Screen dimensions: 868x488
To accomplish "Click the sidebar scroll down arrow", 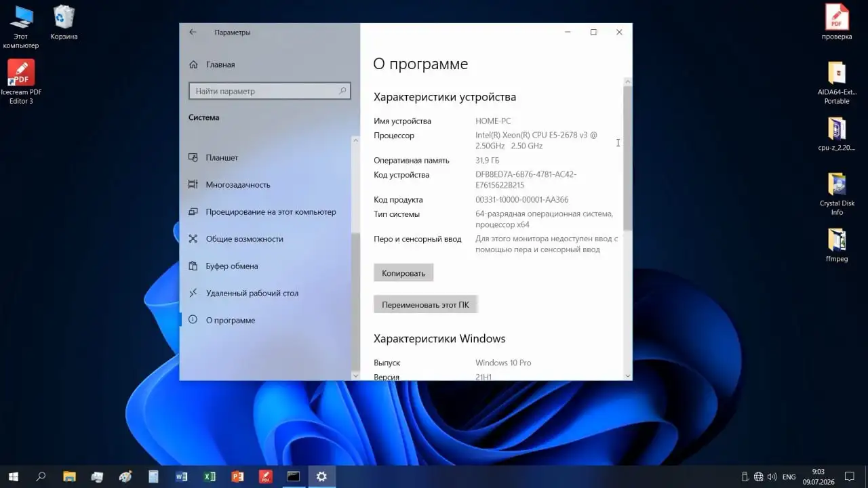I will tap(355, 375).
